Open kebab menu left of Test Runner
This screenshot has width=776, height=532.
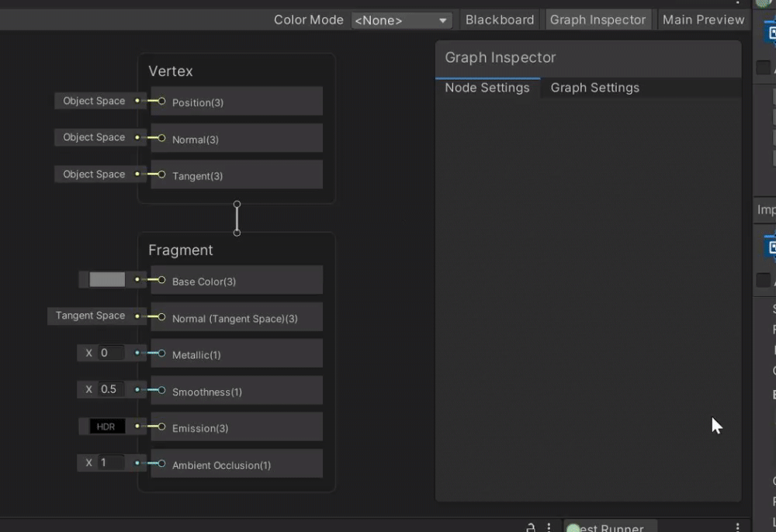point(549,527)
